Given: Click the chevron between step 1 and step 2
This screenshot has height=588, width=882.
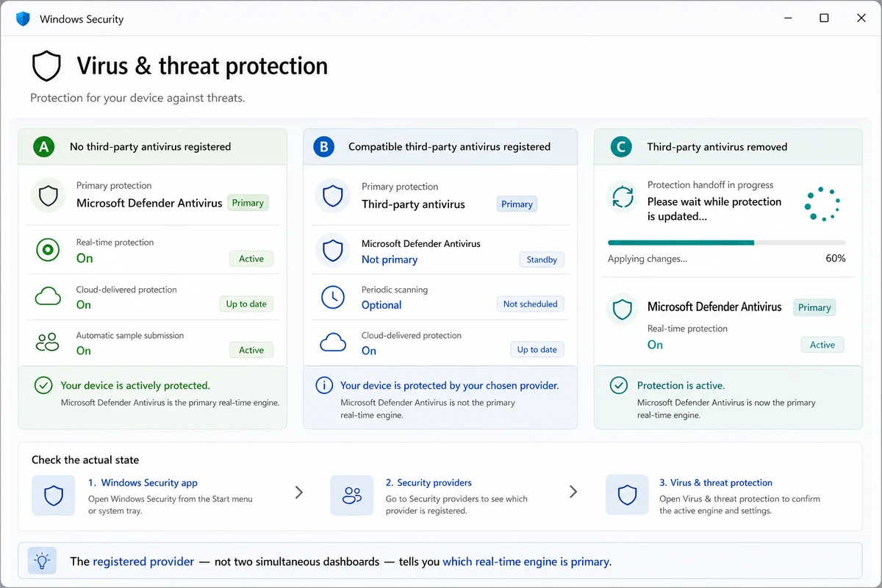Looking at the screenshot, I should pyautogui.click(x=299, y=492).
